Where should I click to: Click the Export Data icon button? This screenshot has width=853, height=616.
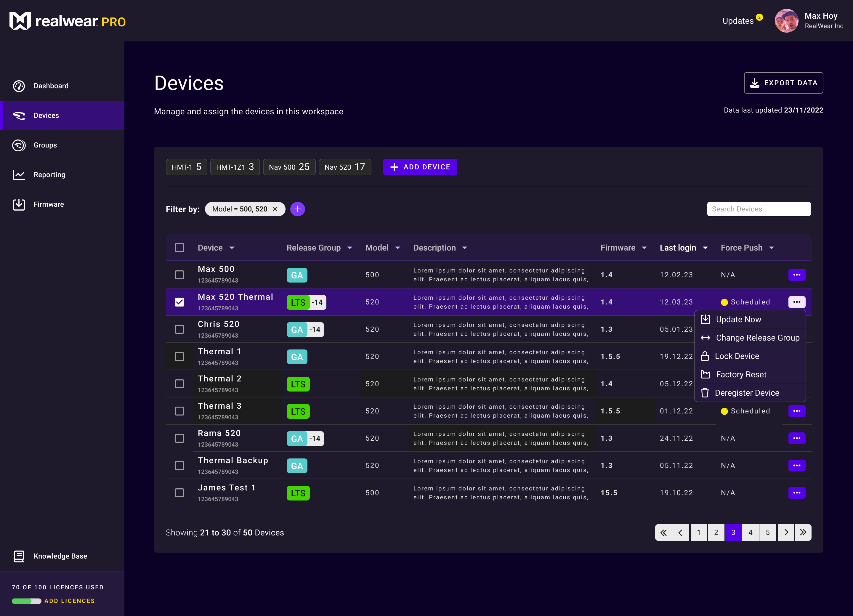coord(755,83)
